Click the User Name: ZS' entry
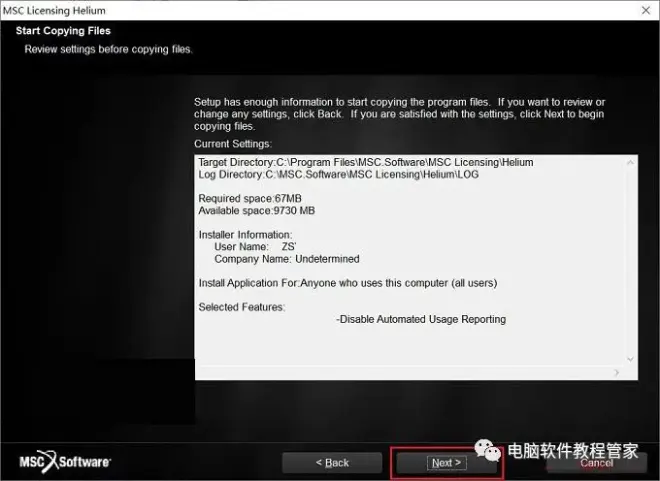Image resolution: width=660 pixels, height=481 pixels. [x=255, y=247]
